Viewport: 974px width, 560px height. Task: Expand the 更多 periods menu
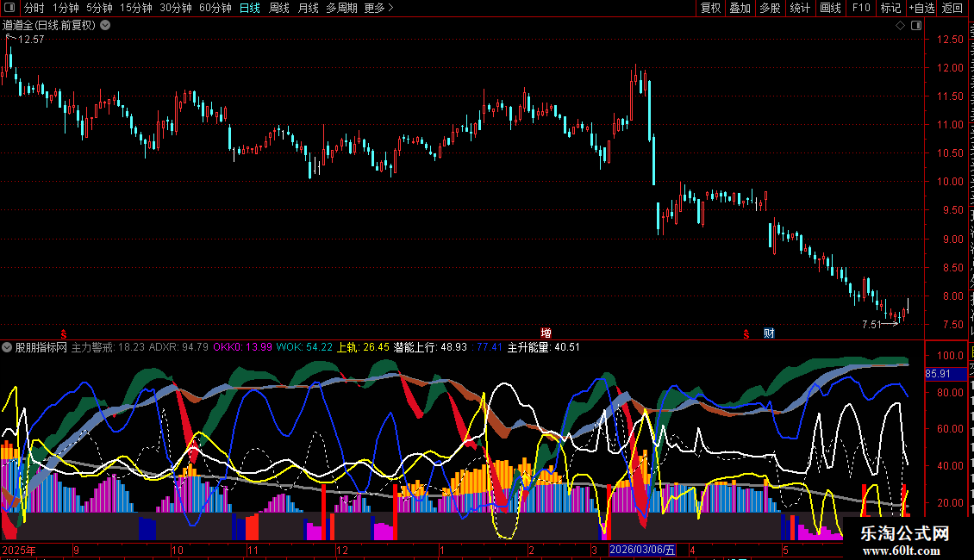point(378,8)
